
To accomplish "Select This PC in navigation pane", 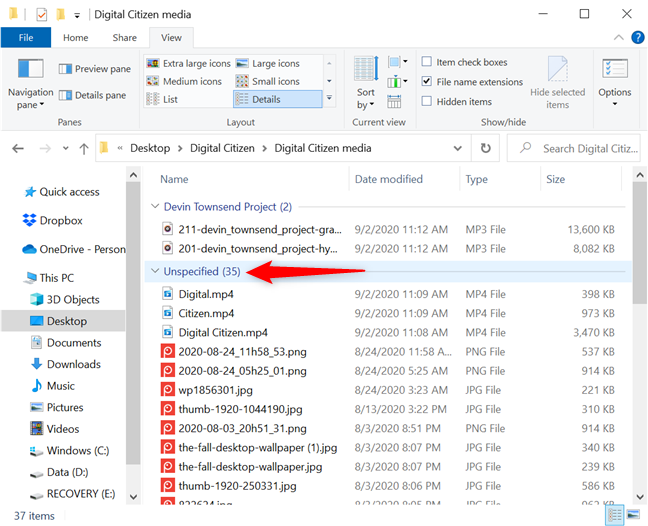I will 49,278.
